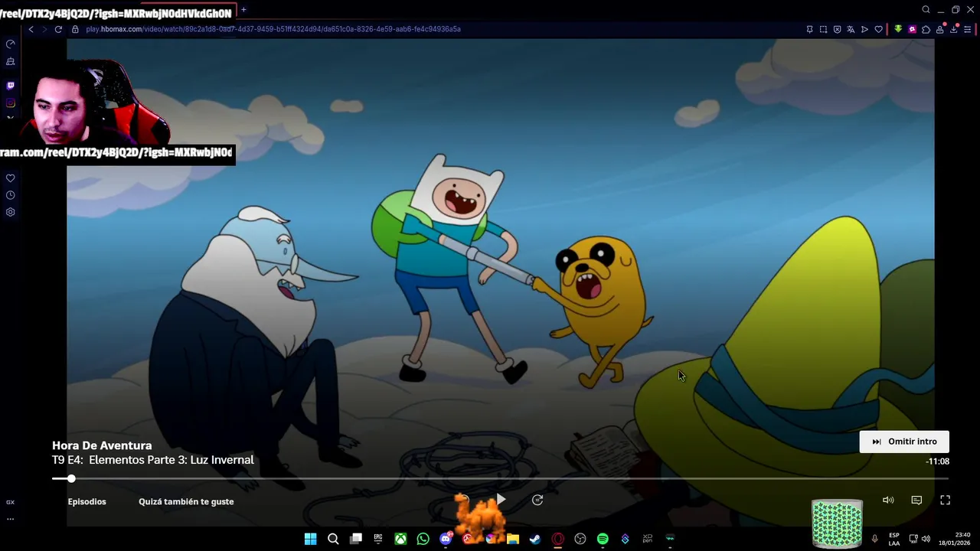Open the subtitles and audio options
Screen dimensions: 980x551
pos(916,500)
